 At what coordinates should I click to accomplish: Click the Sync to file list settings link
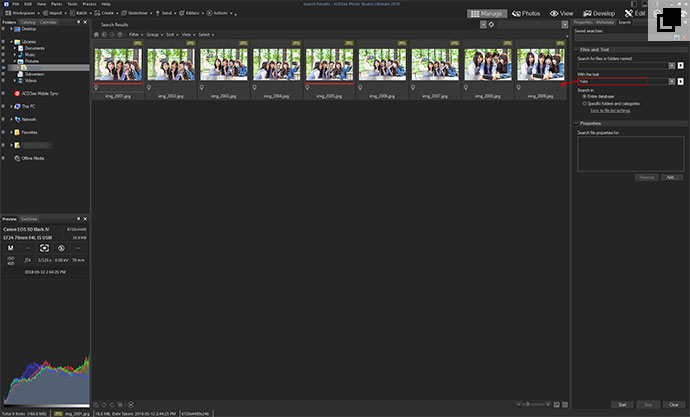pyautogui.click(x=610, y=110)
